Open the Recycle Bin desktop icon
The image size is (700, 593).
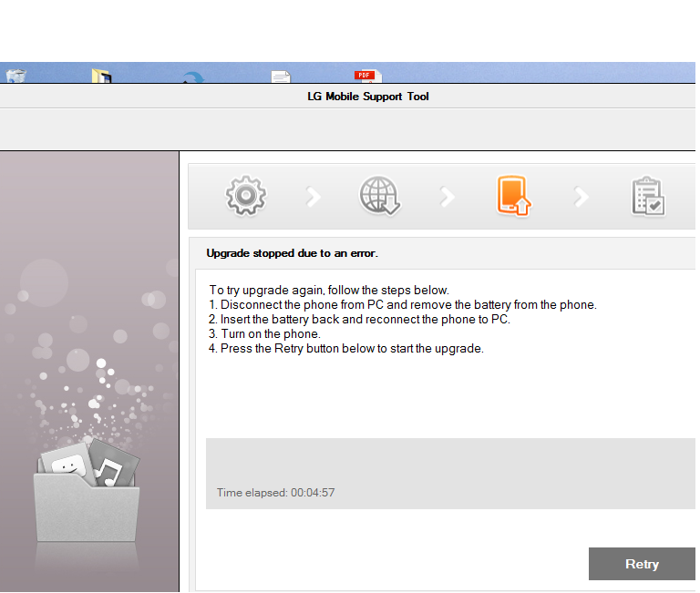16,76
